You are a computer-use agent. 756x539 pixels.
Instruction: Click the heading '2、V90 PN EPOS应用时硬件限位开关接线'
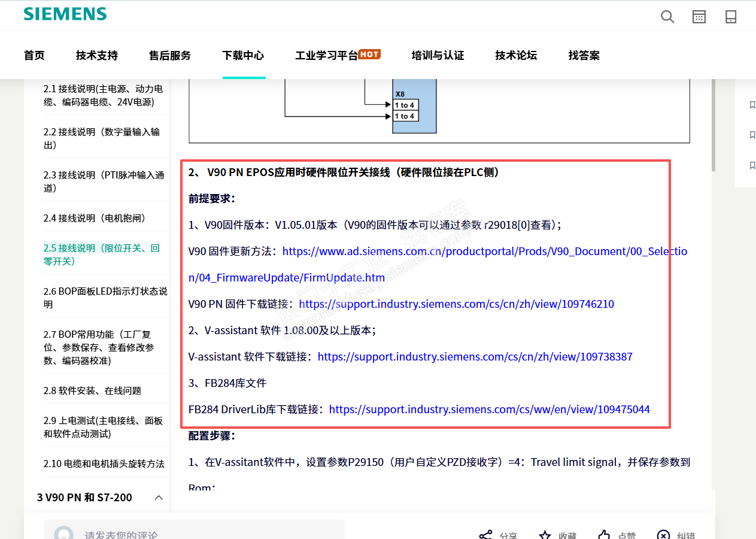[344, 172]
